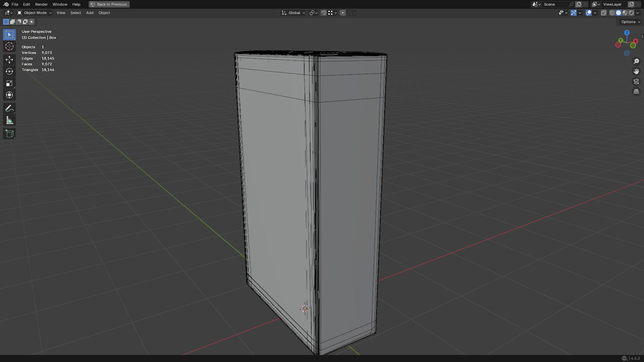The width and height of the screenshot is (644, 362).
Task: Pin the Scene to workspace
Action: coord(571,4)
